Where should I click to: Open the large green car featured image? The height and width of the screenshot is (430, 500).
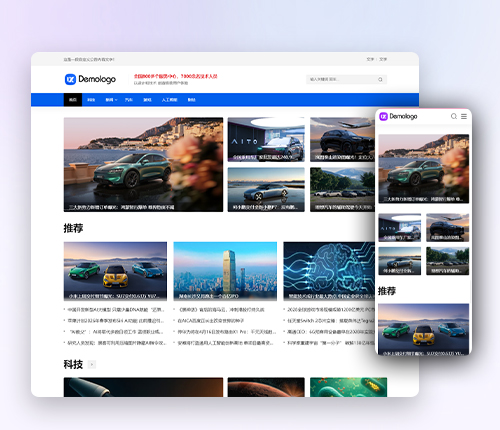click(143, 165)
